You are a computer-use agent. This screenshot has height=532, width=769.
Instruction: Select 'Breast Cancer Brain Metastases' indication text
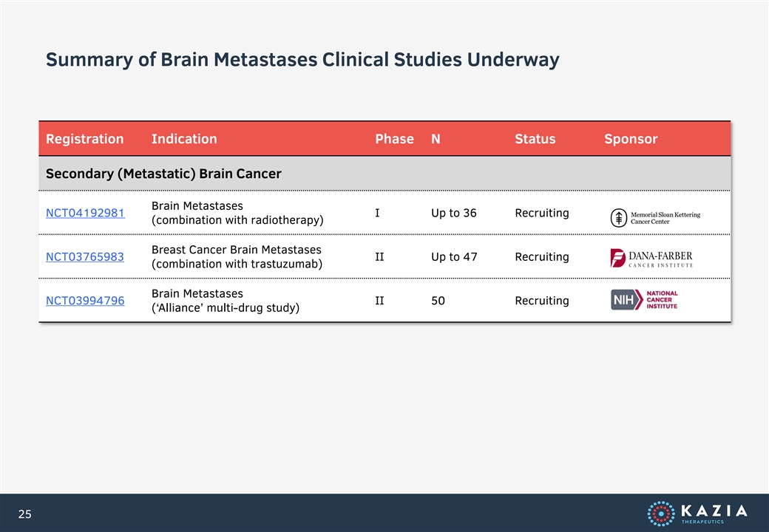tap(237, 250)
